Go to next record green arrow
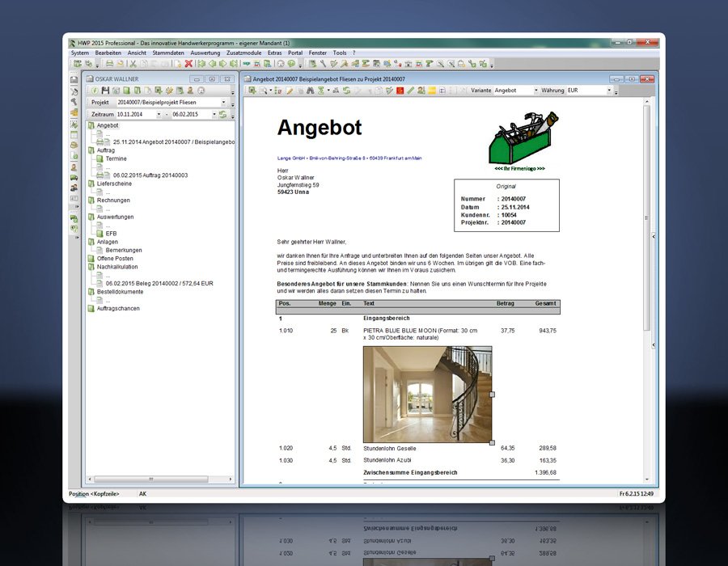The image size is (728, 566). tap(223, 64)
